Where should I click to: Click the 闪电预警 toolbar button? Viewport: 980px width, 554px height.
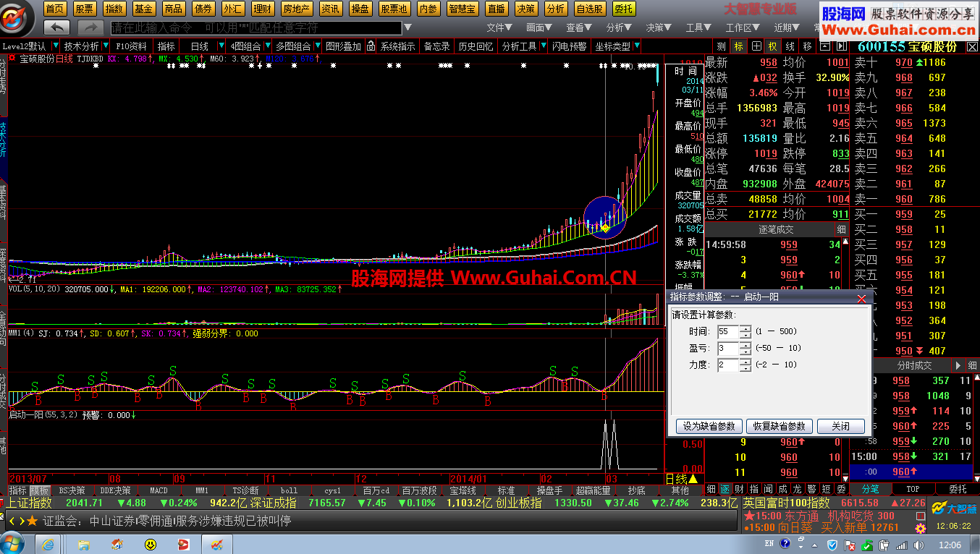pyautogui.click(x=570, y=46)
